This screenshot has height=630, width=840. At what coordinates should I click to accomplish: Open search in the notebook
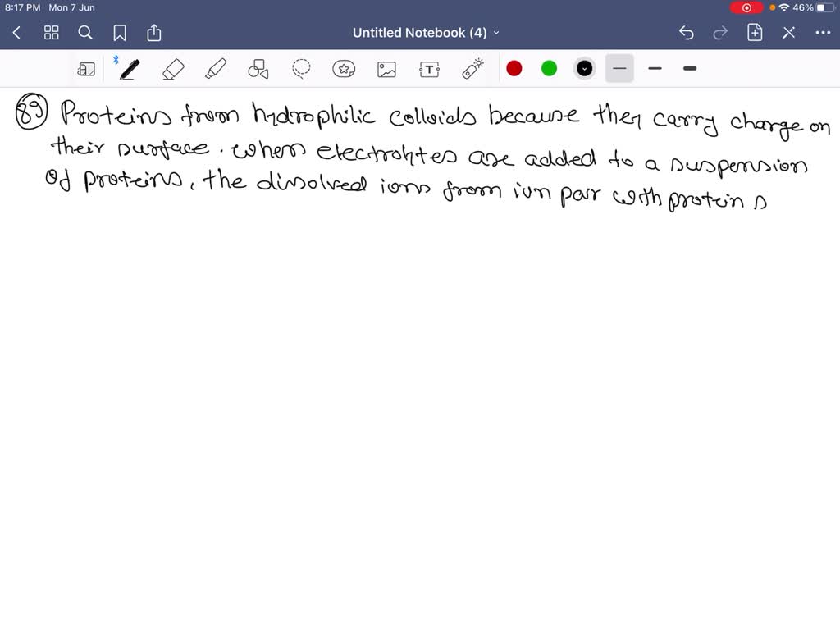tap(85, 33)
